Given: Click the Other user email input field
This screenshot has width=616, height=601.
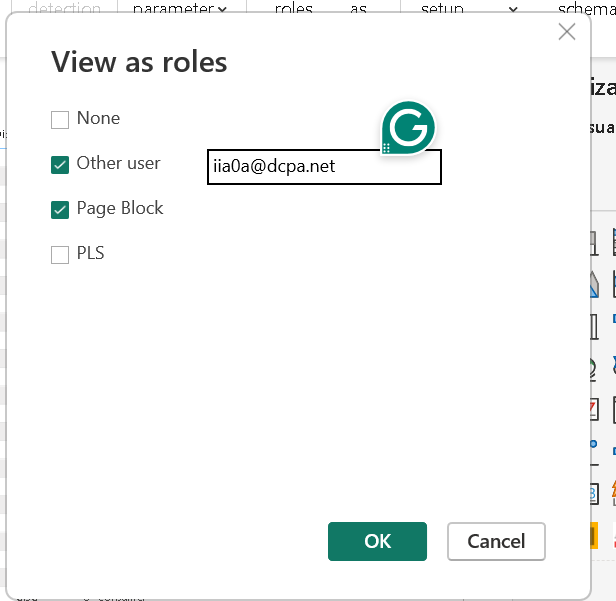Looking at the screenshot, I should (x=323, y=167).
